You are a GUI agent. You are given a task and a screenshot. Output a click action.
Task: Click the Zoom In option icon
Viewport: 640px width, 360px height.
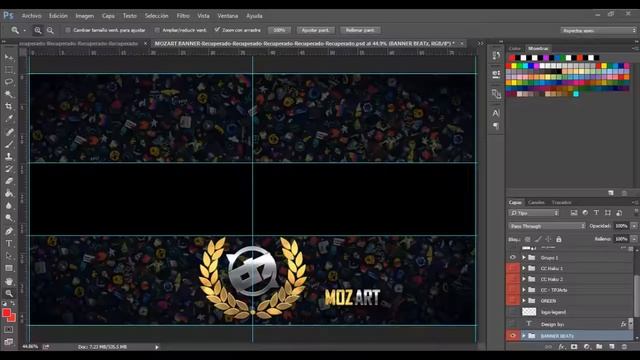pos(38,30)
